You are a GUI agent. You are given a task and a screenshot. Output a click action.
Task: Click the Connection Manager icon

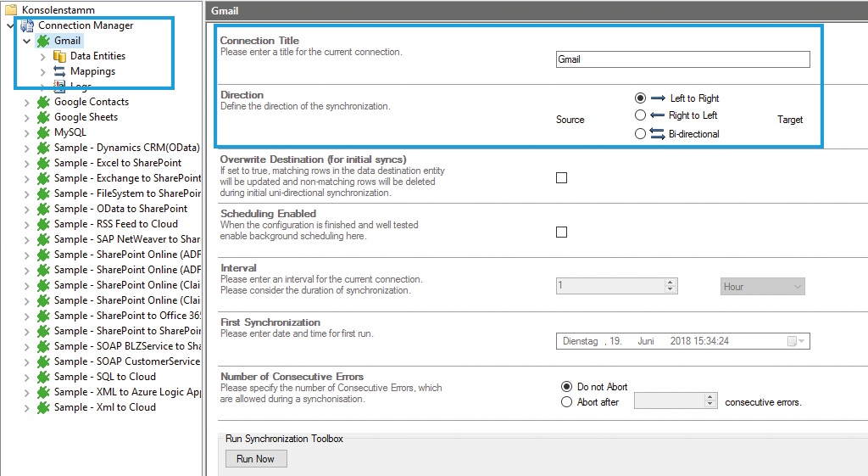(x=27, y=25)
